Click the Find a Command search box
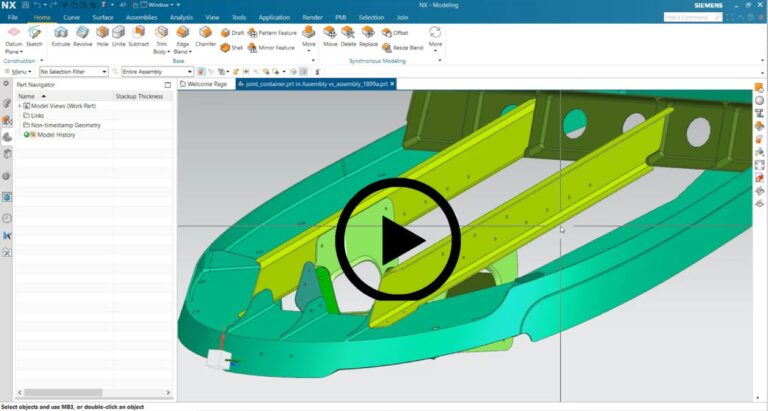Screen dimensions: 768x411 (690, 17)
